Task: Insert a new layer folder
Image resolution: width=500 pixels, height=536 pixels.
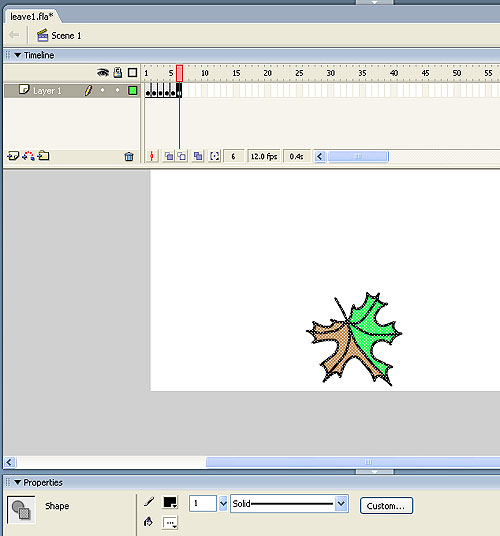Action: click(43, 156)
